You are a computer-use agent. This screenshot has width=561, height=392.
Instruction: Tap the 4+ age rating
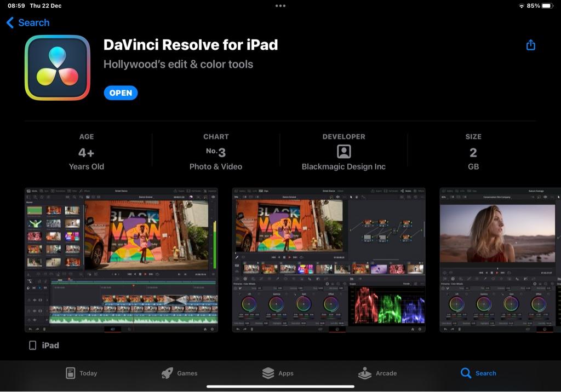point(86,153)
